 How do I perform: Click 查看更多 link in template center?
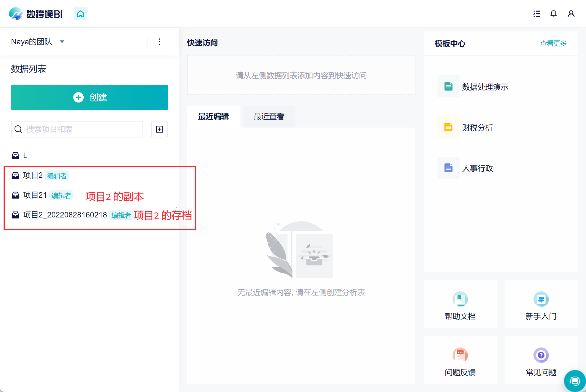click(x=553, y=43)
